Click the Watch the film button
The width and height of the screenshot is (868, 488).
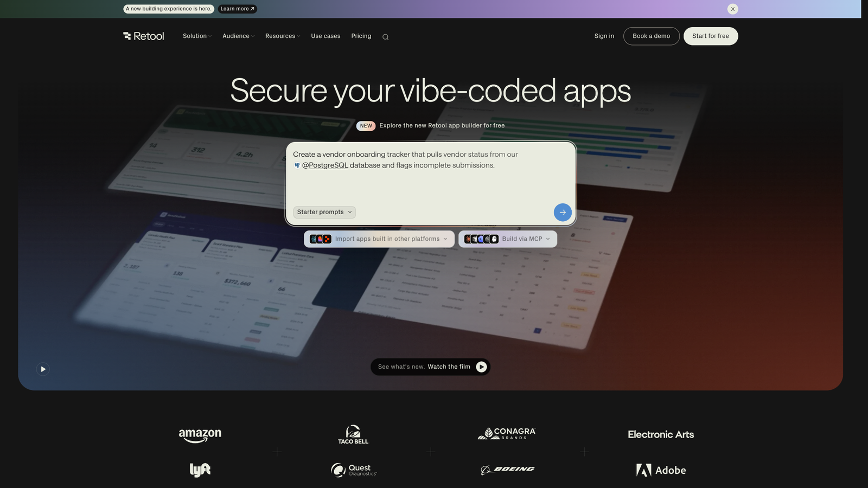click(430, 367)
